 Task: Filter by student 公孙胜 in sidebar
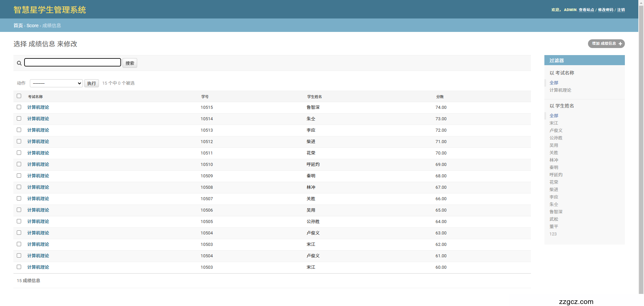point(556,138)
